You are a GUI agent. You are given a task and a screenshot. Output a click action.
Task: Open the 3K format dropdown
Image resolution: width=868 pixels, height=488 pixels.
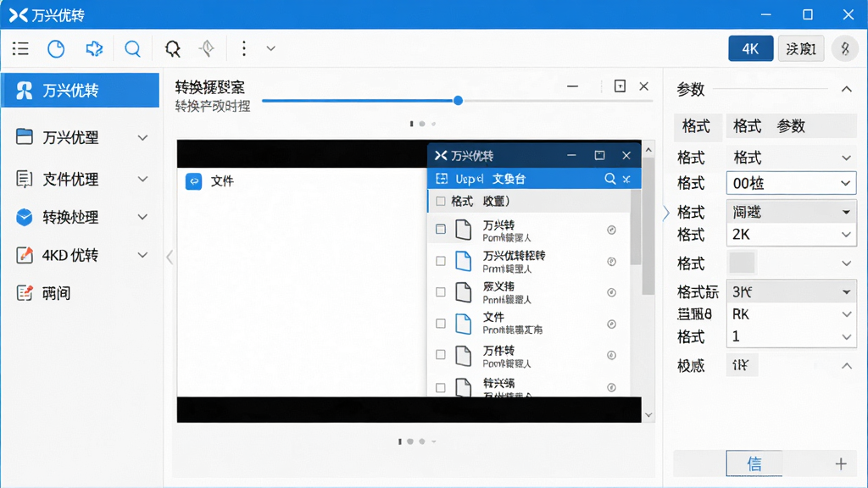click(x=792, y=291)
